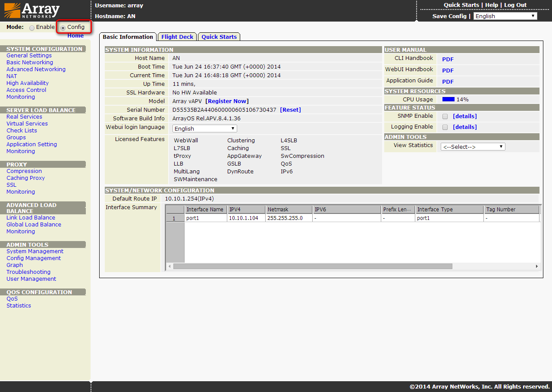Click the Netmask column header
Screen dimensions: 552x392
pos(289,210)
